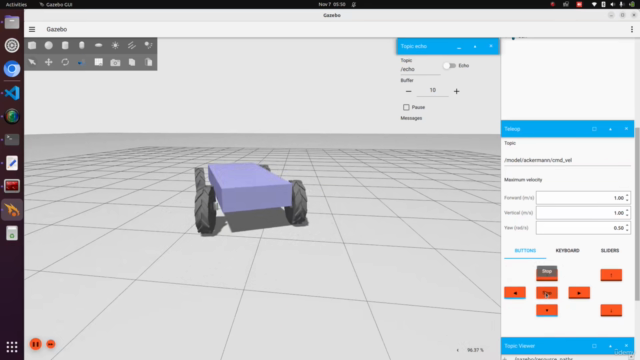Insert a box shape into the scene
The width and height of the screenshot is (640, 360).
32,45
